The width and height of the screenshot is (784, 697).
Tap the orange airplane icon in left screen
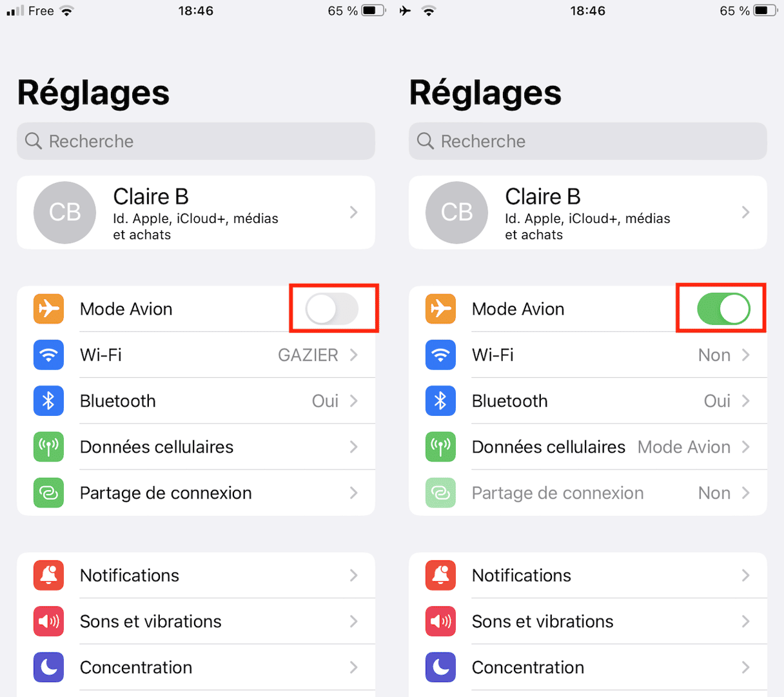pos(48,309)
